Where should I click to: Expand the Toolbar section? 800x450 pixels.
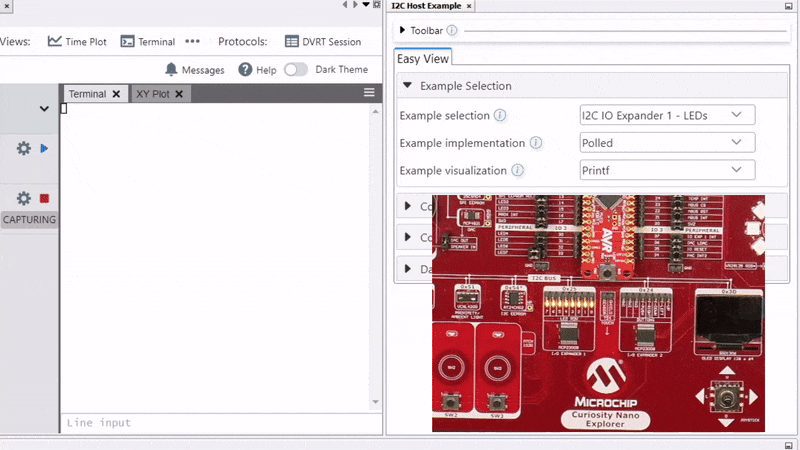pos(403,30)
